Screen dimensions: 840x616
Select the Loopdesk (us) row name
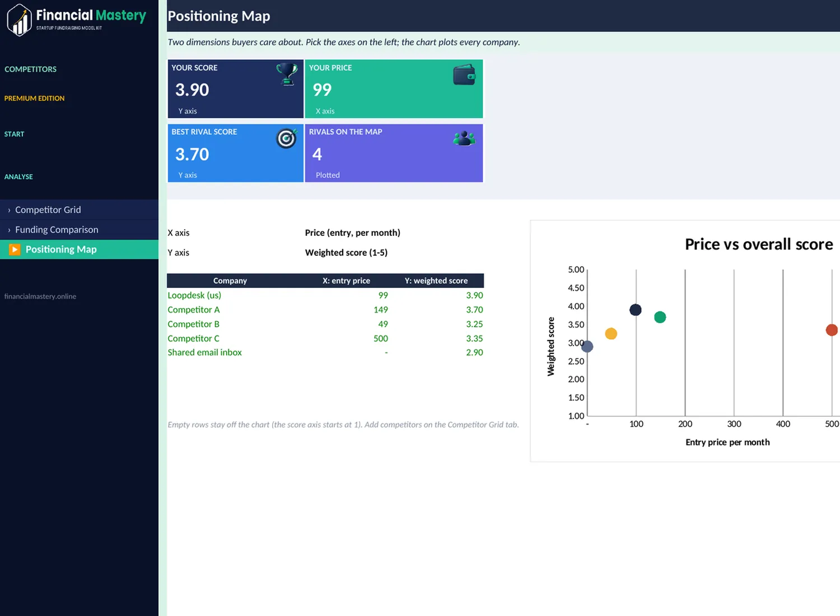point(194,295)
